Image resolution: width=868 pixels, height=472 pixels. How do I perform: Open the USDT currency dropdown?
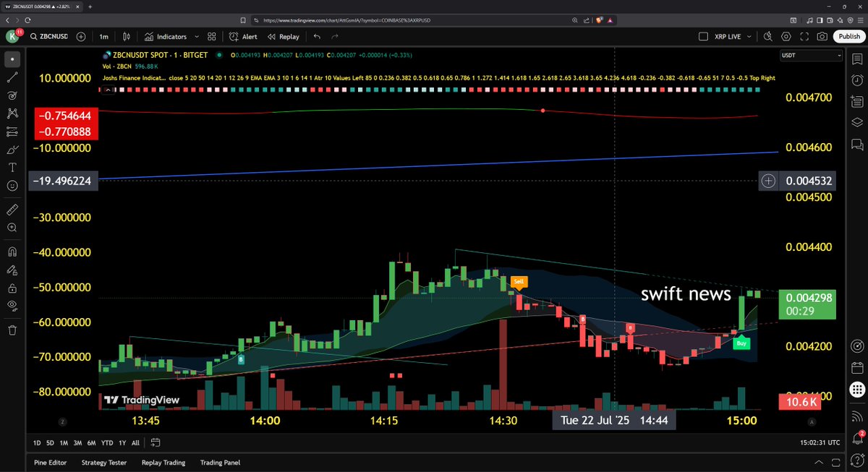(811, 56)
